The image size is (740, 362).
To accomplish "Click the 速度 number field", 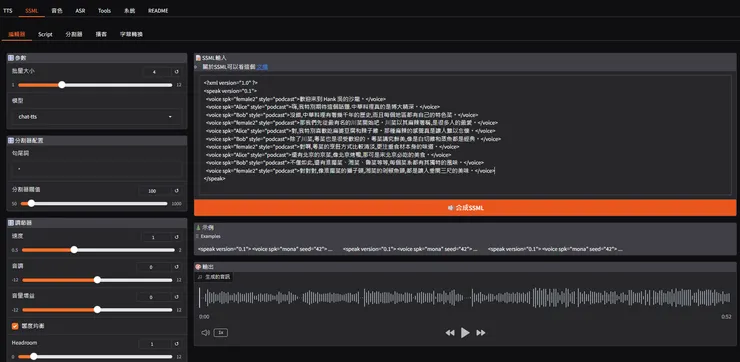I will click(156, 237).
